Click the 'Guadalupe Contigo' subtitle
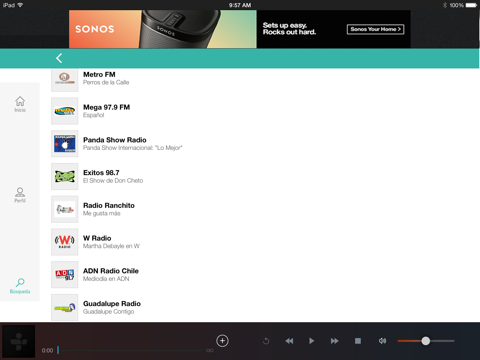This screenshot has width=480, height=360. click(x=108, y=311)
